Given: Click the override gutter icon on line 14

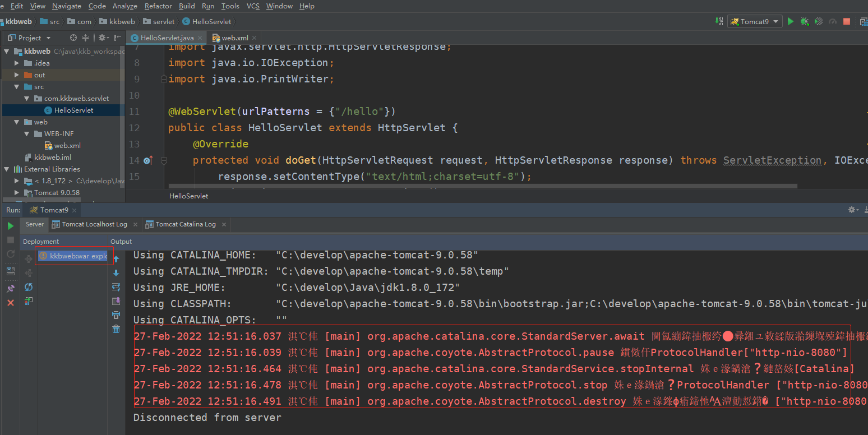Looking at the screenshot, I should tap(147, 161).
